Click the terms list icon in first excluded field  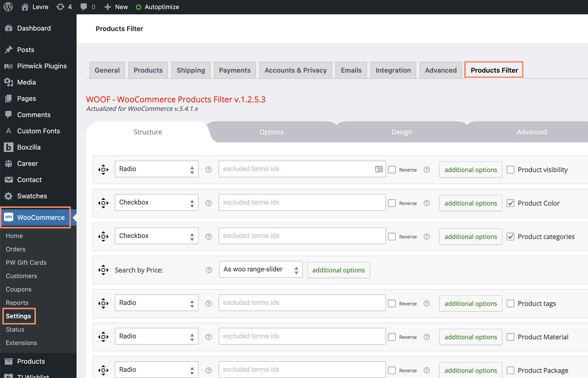tap(378, 169)
